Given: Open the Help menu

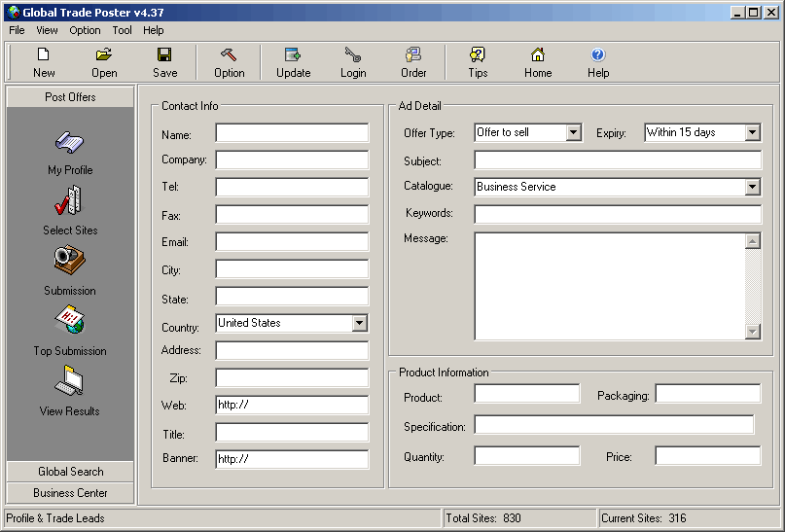Looking at the screenshot, I should [153, 30].
